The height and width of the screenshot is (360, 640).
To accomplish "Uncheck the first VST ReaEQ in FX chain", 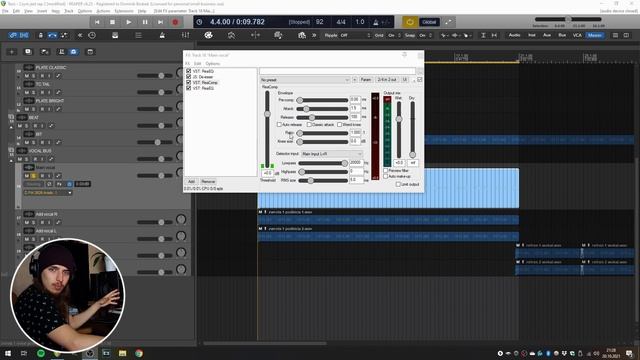I will click(189, 71).
